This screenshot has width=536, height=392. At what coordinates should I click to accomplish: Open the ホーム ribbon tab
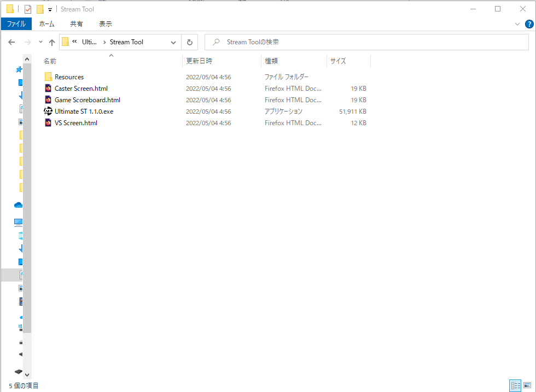(x=47, y=24)
